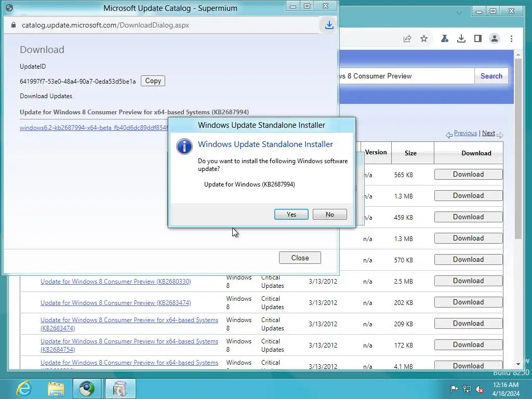Viewport: 532px width, 399px height.
Task: Select the 641997f7 UpdateID text
Action: 78,82
